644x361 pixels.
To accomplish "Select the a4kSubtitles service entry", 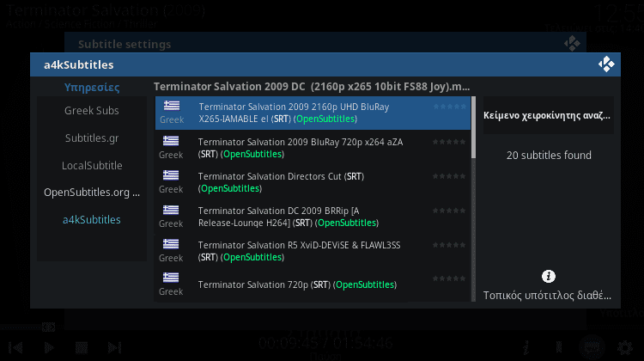I will point(92,219).
